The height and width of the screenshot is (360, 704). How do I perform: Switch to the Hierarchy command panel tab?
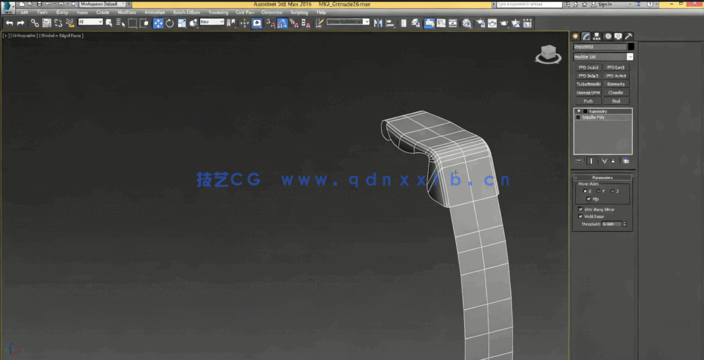[x=597, y=36]
